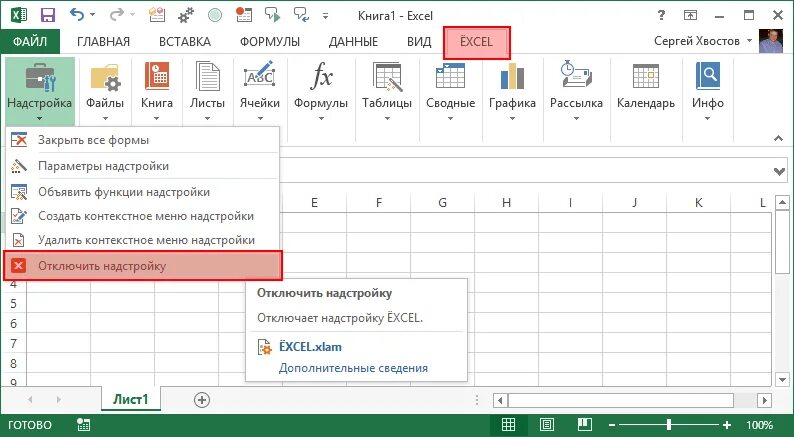The height and width of the screenshot is (437, 794).
Task: Click the Redo arrow icon
Action: coord(117,15)
